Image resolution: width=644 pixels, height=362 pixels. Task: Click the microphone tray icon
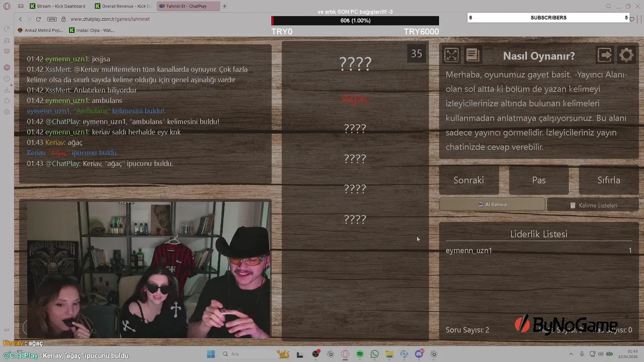point(582,354)
